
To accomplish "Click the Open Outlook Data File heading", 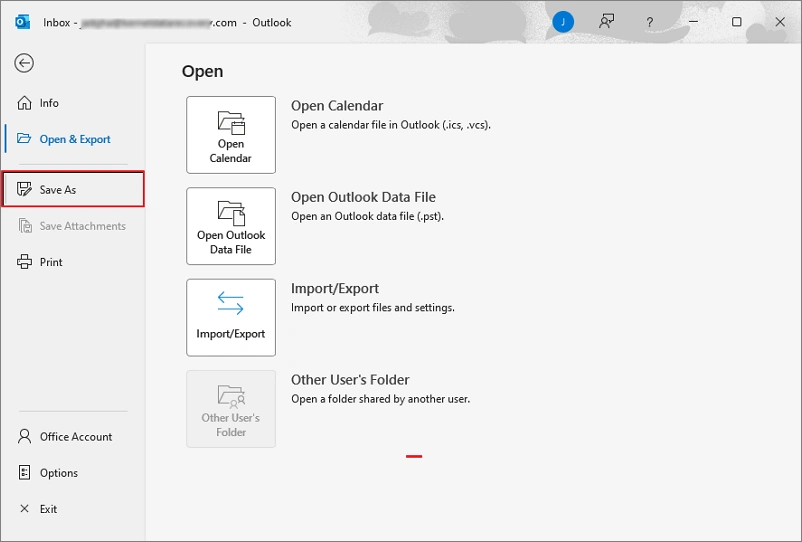I will point(363,197).
